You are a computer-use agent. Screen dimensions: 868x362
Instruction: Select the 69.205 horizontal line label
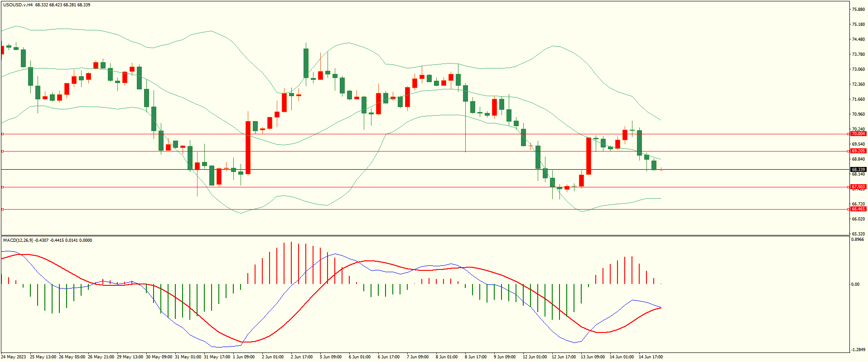(858, 151)
